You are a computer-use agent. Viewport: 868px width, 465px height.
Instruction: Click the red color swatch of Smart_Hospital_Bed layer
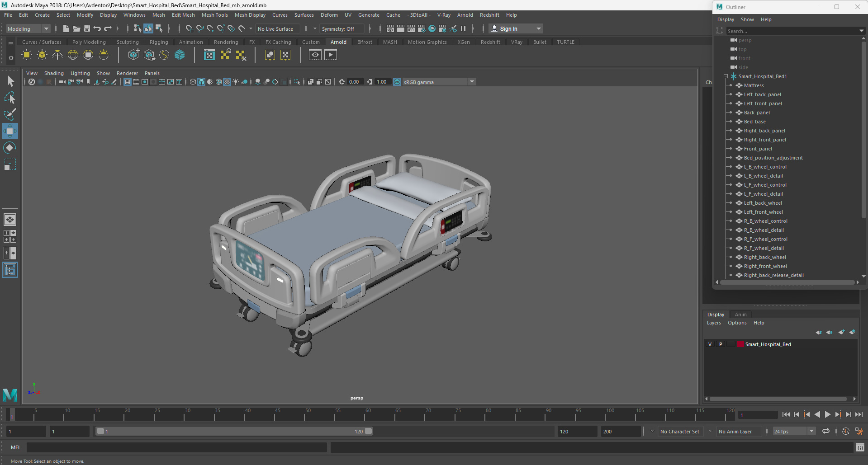point(740,344)
